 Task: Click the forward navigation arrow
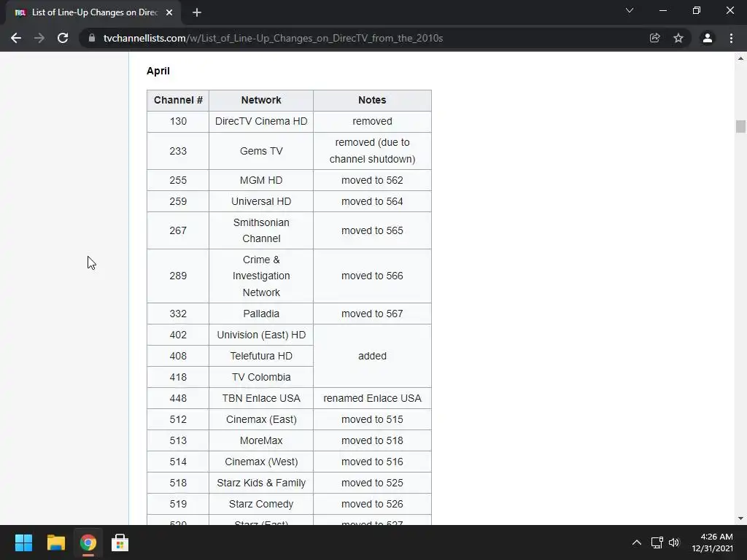click(39, 38)
